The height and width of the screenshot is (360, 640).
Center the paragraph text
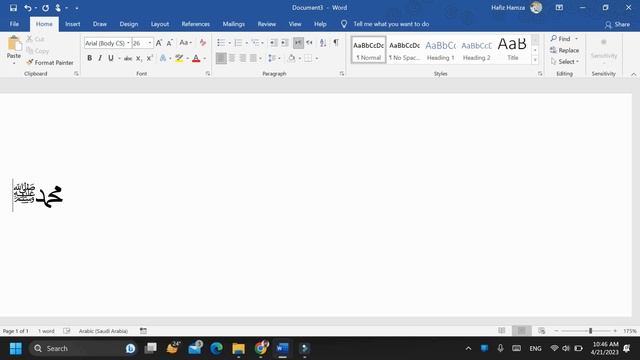coord(232,58)
